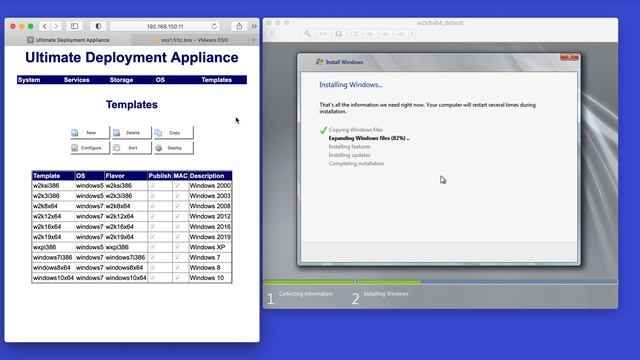Select the wxpi386 template name
640x360 pixels.
click(x=44, y=247)
